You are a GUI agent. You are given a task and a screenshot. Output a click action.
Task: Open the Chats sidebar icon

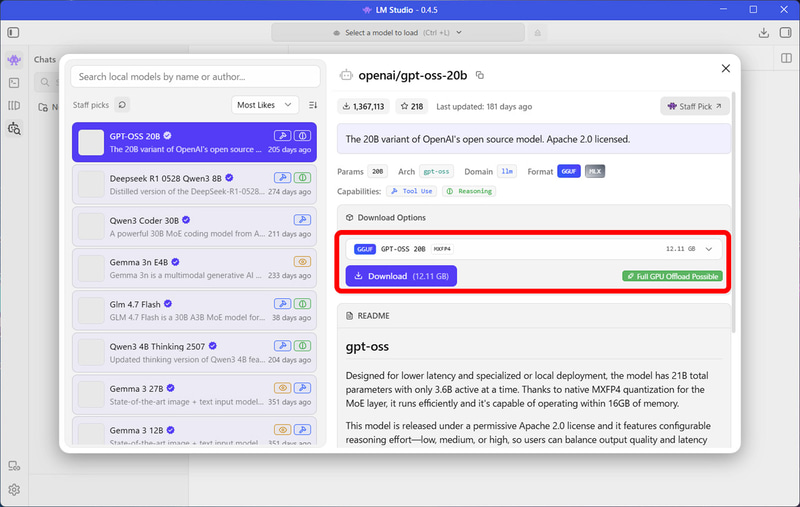click(x=14, y=60)
